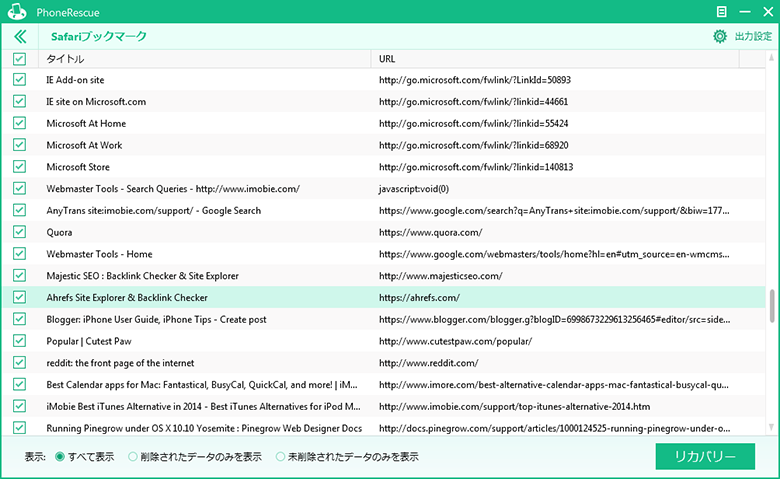This screenshot has width=780, height=479.
Task: Select the 'Microsoft Store' title
Action: tap(78, 167)
